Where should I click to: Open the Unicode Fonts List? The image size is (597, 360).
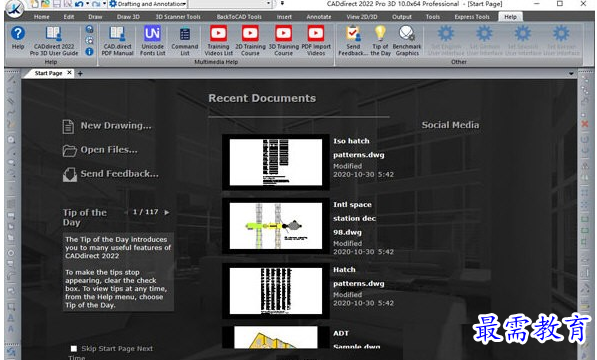[152, 41]
